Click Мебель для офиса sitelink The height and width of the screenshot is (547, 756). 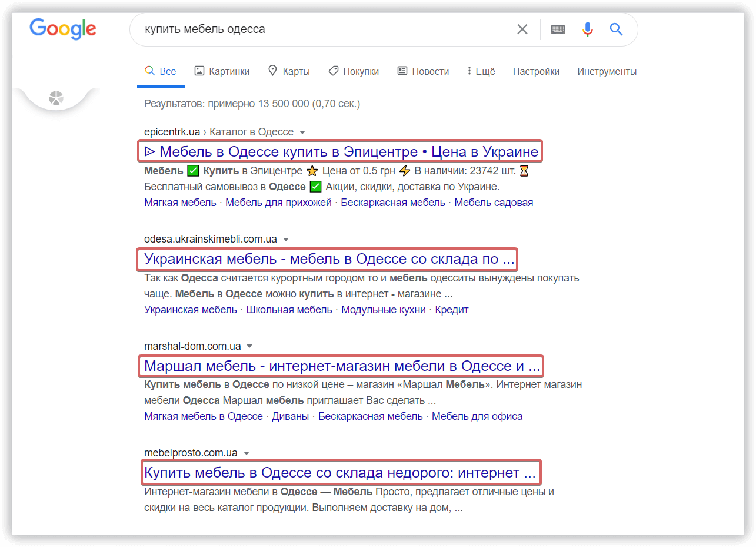click(477, 416)
